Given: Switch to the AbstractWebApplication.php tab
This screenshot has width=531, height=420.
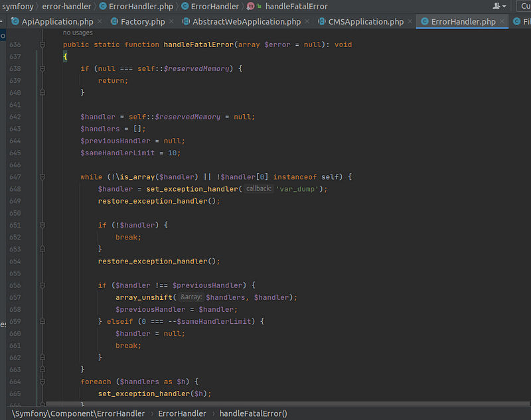Looking at the screenshot, I should tap(246, 22).
